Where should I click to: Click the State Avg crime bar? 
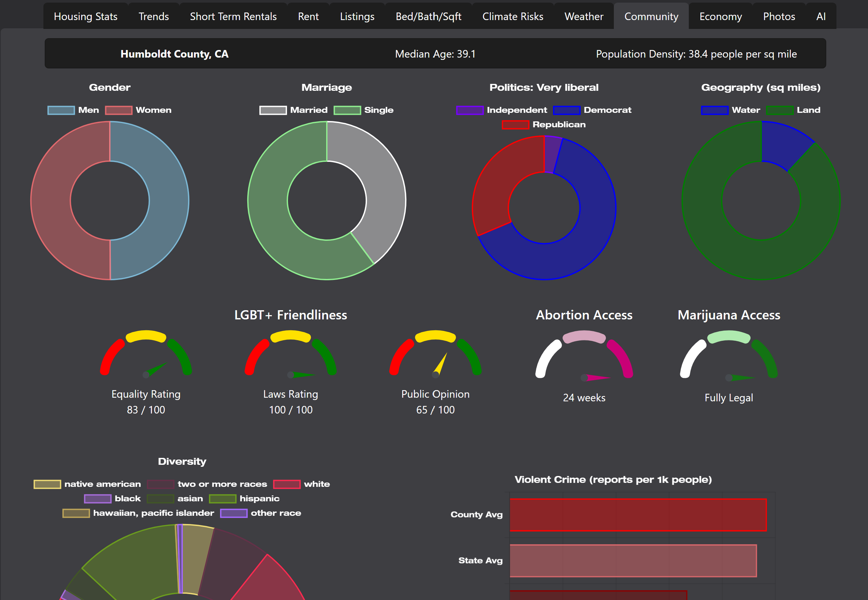[x=633, y=561]
